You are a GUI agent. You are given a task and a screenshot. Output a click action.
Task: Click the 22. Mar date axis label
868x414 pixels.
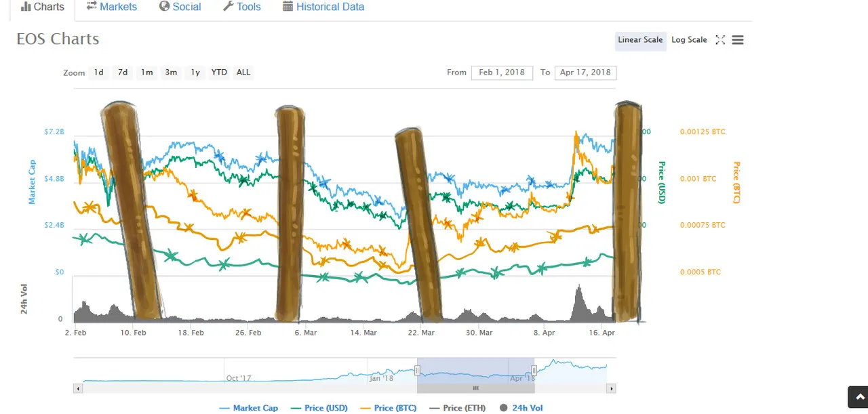[x=421, y=333]
